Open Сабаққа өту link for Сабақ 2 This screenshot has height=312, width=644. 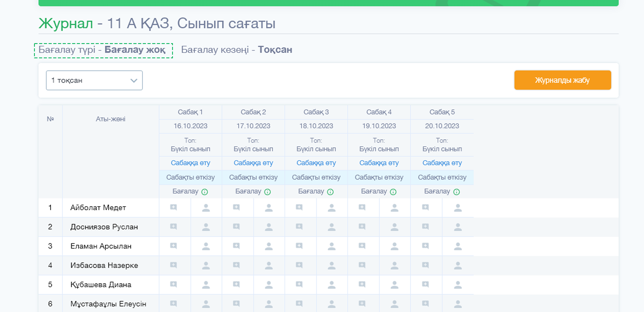point(253,163)
